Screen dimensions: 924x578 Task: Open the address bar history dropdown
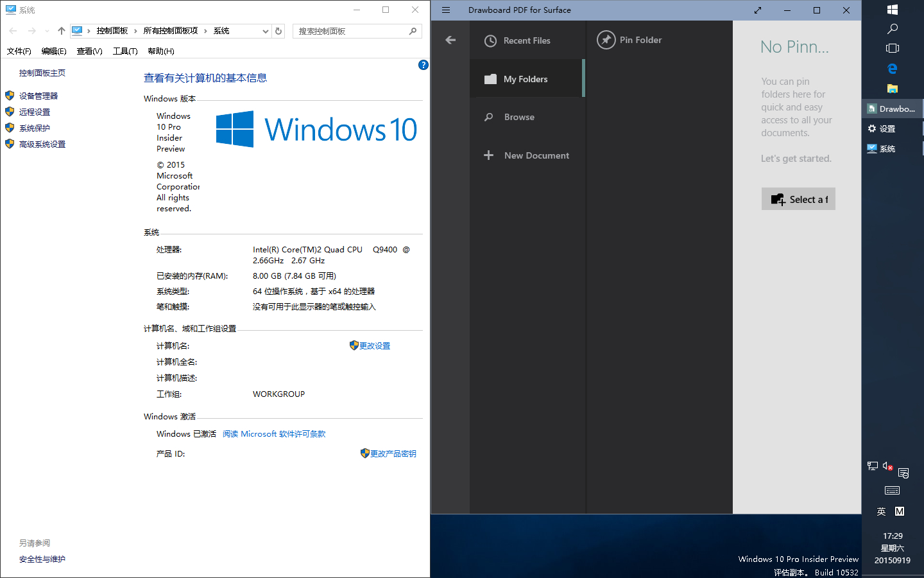[x=265, y=31]
